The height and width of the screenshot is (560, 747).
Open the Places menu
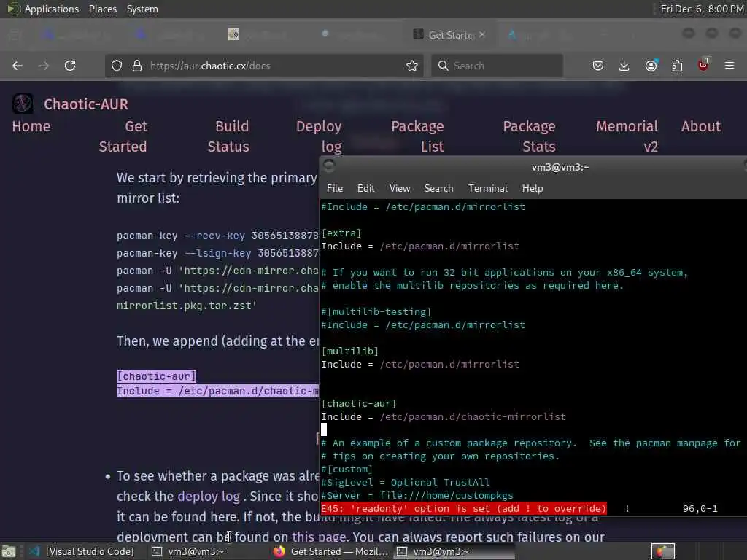point(103,9)
